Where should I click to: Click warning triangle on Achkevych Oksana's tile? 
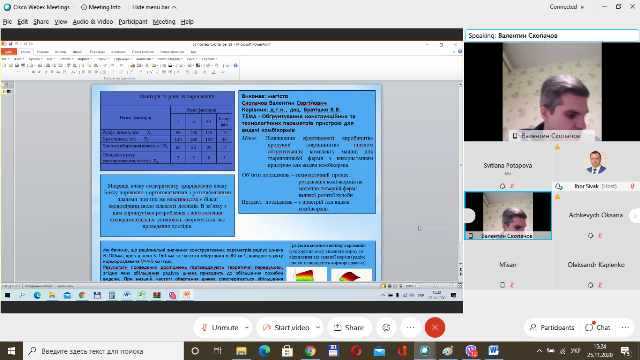click(558, 197)
